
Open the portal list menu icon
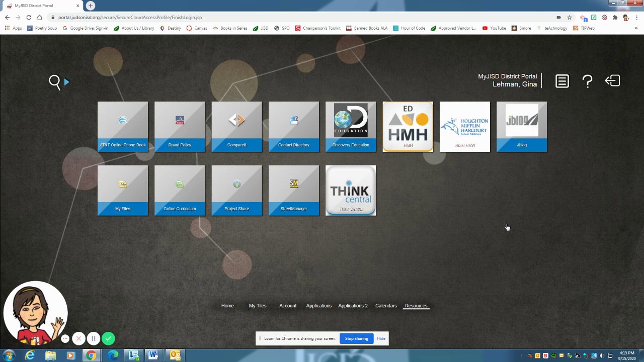[562, 81]
